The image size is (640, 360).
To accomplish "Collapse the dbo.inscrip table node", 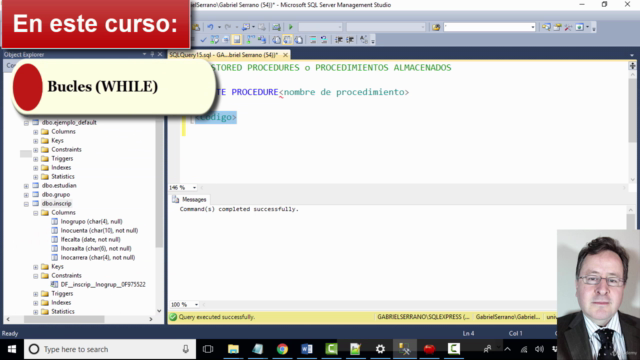I will [x=26, y=204].
